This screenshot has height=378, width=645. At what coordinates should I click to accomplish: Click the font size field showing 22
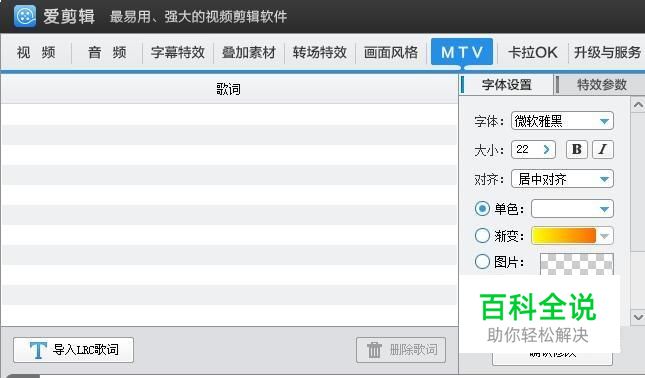(533, 149)
